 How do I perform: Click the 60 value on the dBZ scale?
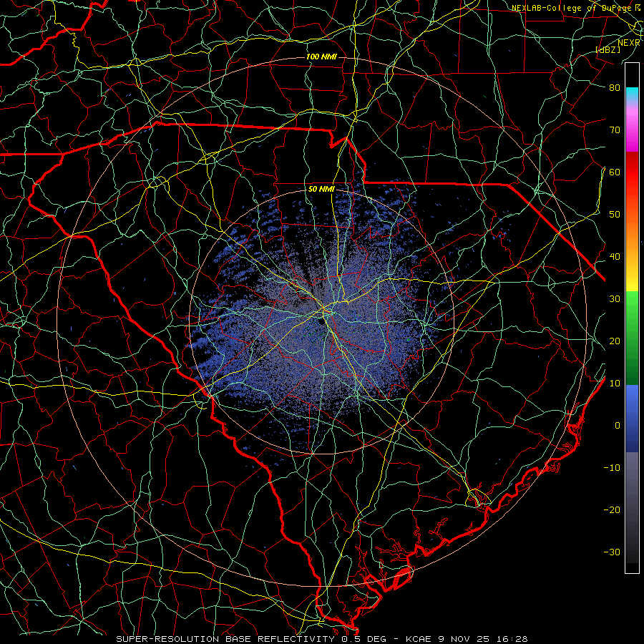point(615,172)
